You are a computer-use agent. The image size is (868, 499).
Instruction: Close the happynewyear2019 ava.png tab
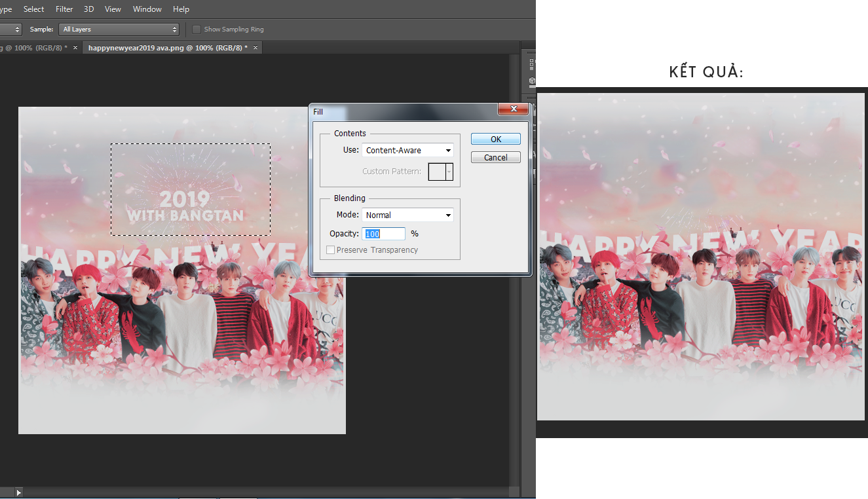[x=255, y=48]
